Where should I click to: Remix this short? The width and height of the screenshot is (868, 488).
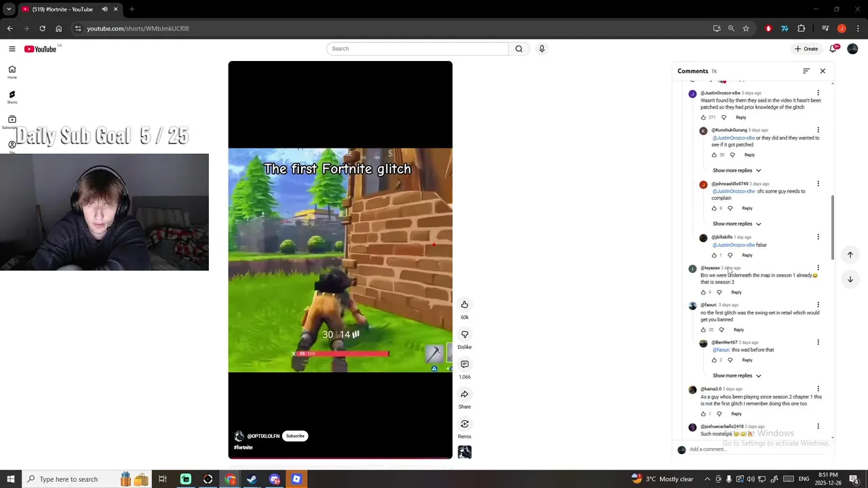pos(465,424)
